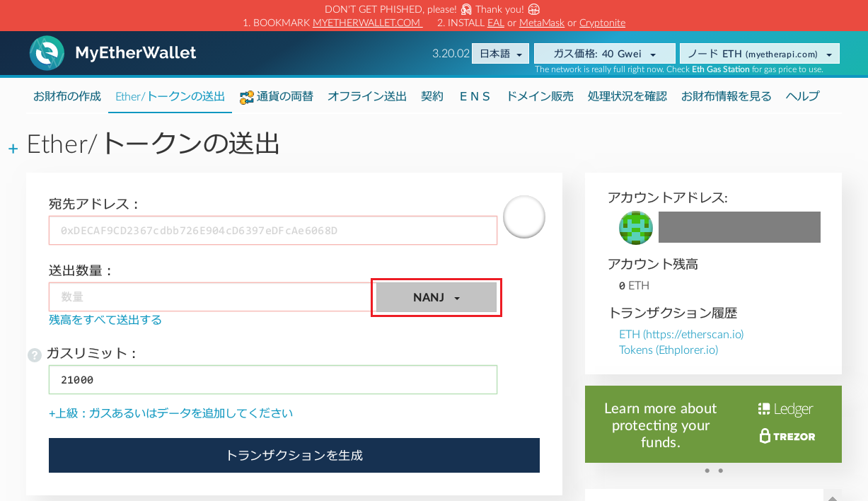
Task: Open the 契約 tab
Action: pyautogui.click(x=432, y=96)
